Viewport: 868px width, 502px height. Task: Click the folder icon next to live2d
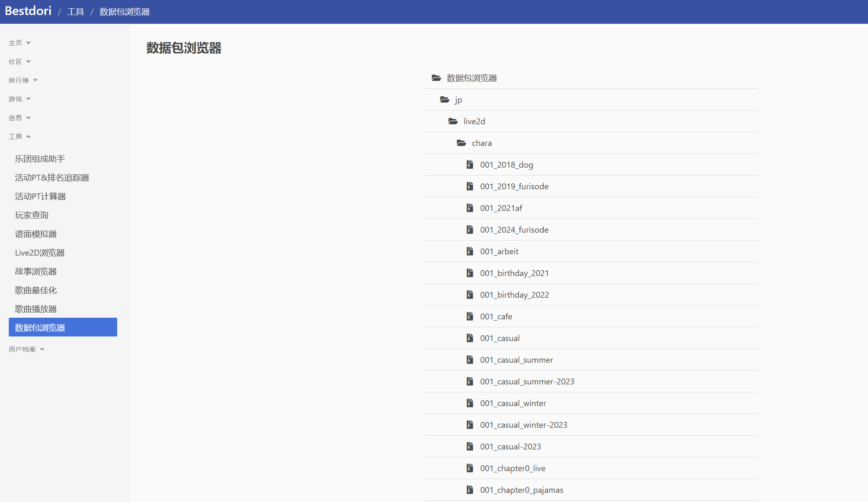tap(453, 121)
